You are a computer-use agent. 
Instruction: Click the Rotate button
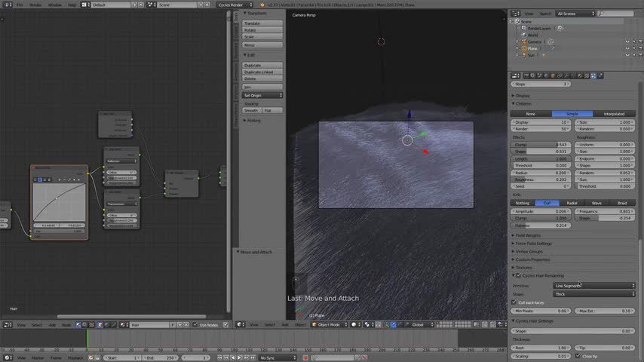(x=262, y=30)
